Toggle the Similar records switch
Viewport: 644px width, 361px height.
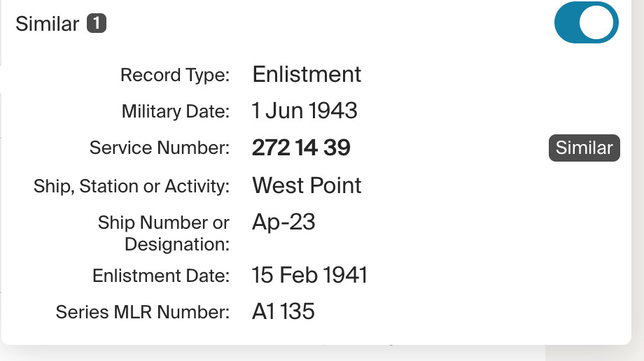[586, 23]
